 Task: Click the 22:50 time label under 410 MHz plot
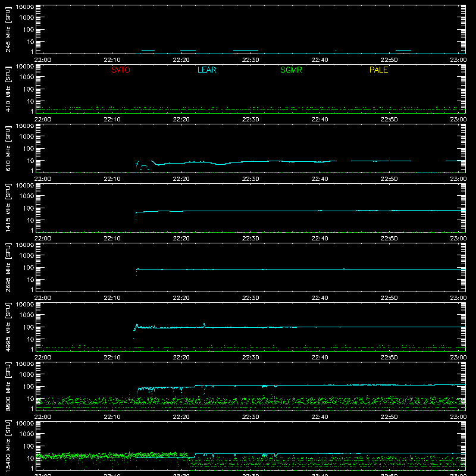[389, 120]
